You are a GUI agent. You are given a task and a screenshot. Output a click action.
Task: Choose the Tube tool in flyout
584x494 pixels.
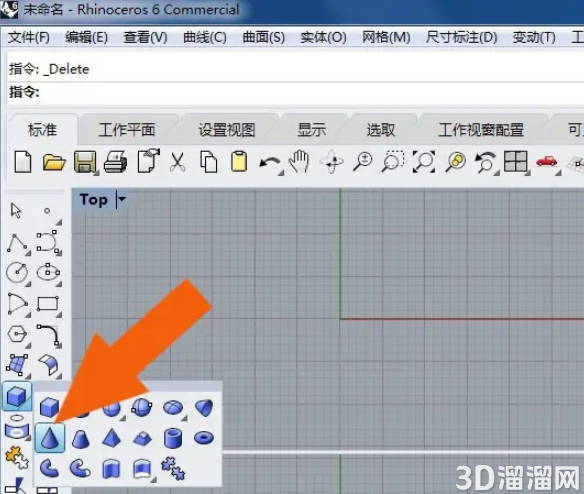[x=173, y=438]
